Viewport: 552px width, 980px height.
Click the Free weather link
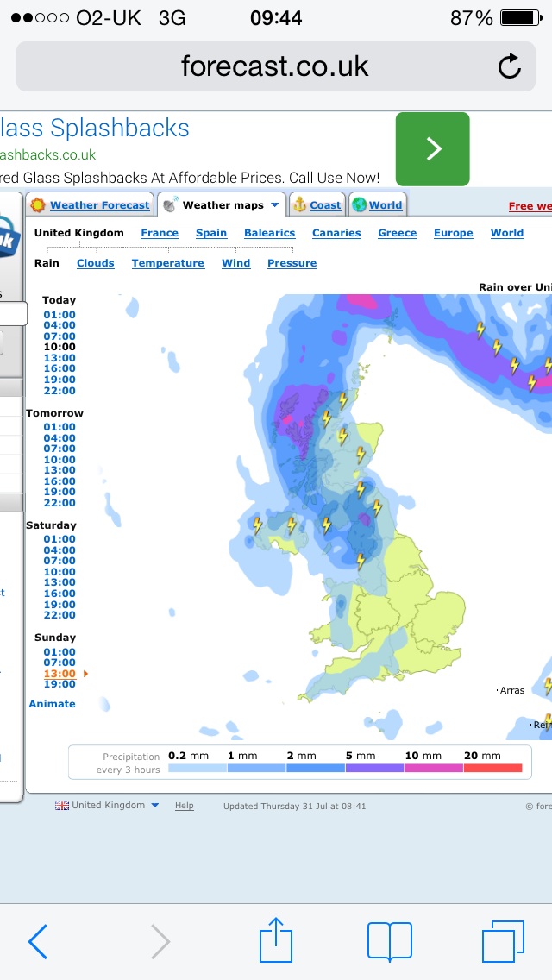point(530,205)
